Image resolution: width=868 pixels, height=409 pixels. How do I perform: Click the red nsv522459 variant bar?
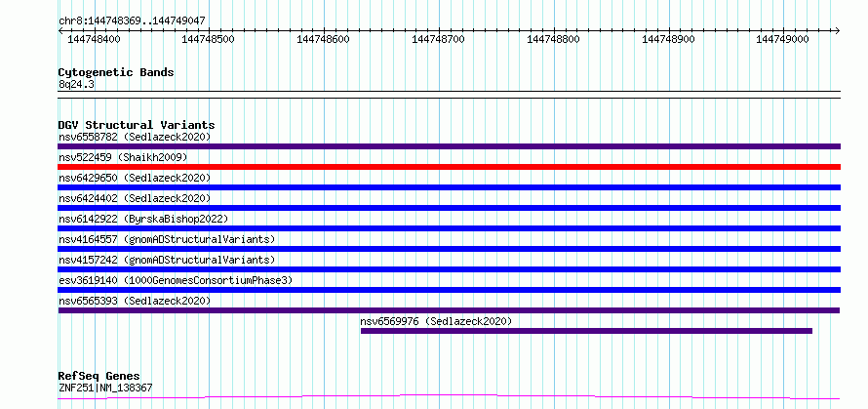tap(449, 167)
